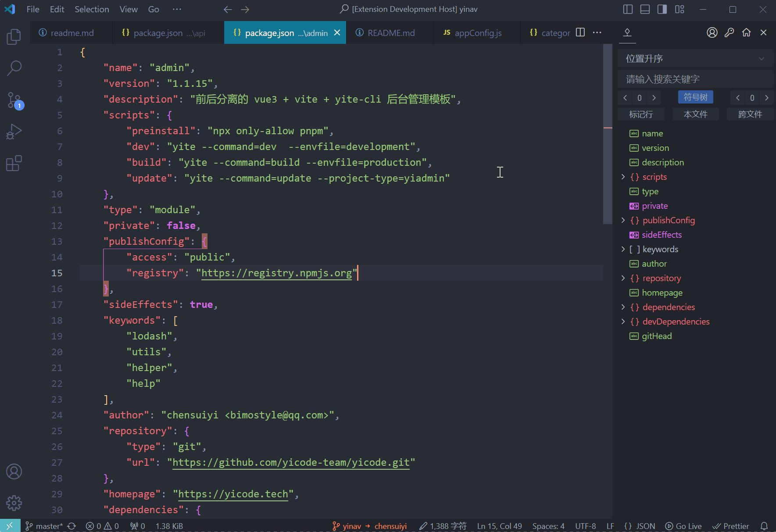Screen dimensions: 776x532
Task: Open the Go menu
Action: pyautogui.click(x=154, y=9)
